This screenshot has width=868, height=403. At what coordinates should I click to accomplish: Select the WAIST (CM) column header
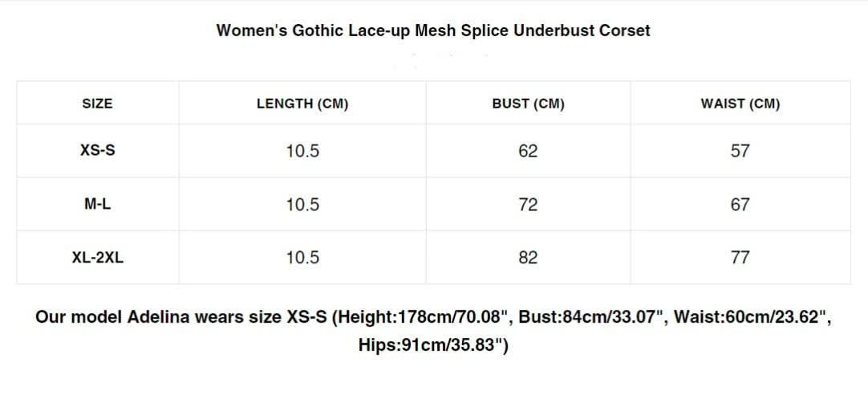click(740, 104)
